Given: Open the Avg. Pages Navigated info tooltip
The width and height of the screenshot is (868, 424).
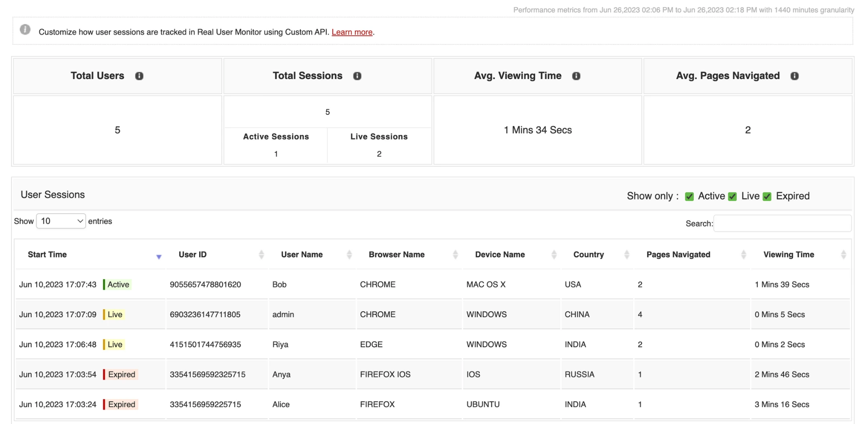Looking at the screenshot, I should tap(795, 76).
